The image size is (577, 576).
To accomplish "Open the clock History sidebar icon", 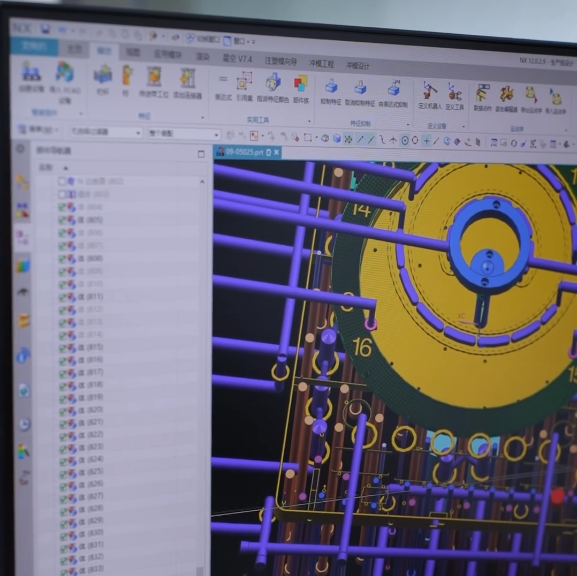I will pos(24,424).
